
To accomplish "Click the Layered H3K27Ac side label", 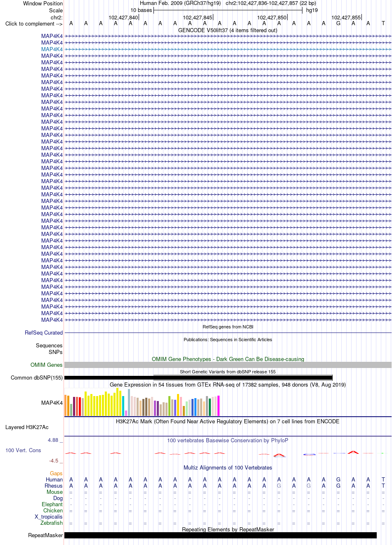I will coord(27,427).
